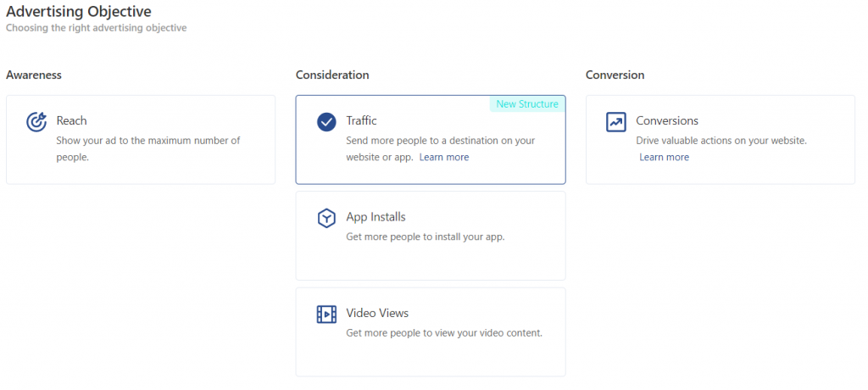This screenshot has width=868, height=390.
Task: Click the Reach description text
Action: pos(148,148)
